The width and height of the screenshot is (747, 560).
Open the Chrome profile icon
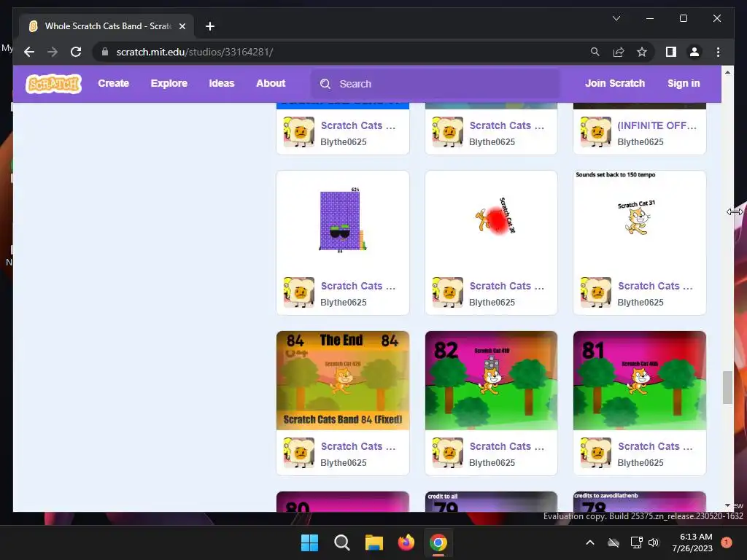pyautogui.click(x=694, y=52)
